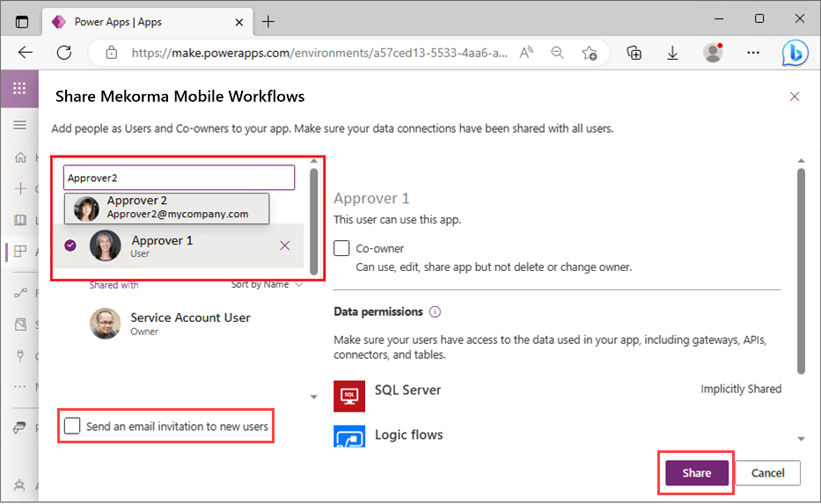Screen dimensions: 821x504
Task: Open browser Settings and more menu
Action: [753, 53]
